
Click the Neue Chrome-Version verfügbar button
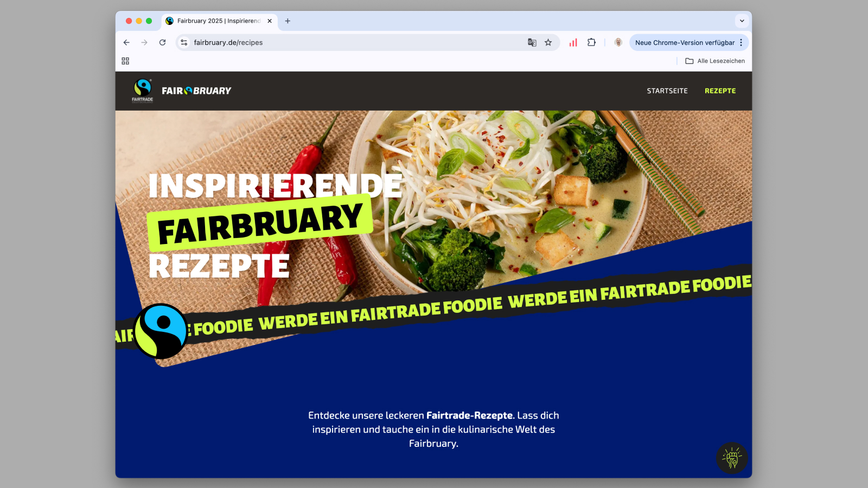[x=685, y=42]
